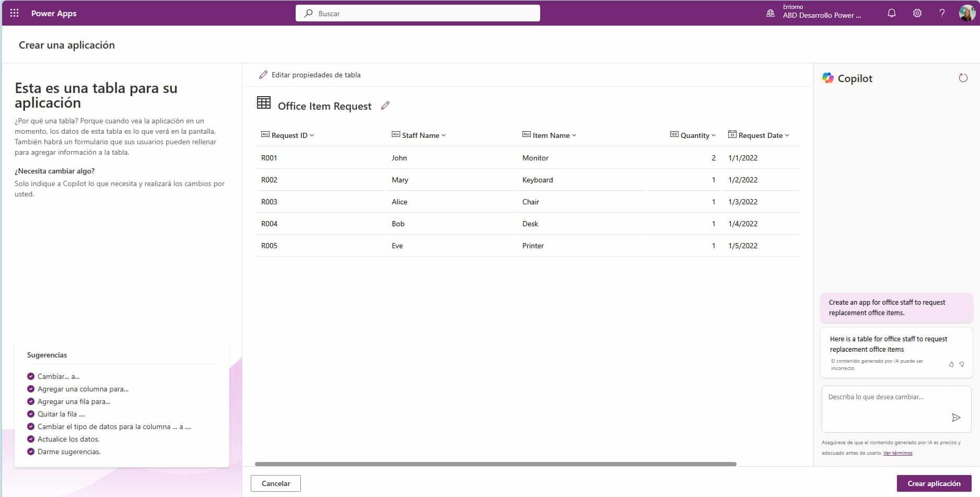Open the Quantity column dropdown
Screen dimensions: 980x497
pyautogui.click(x=714, y=135)
